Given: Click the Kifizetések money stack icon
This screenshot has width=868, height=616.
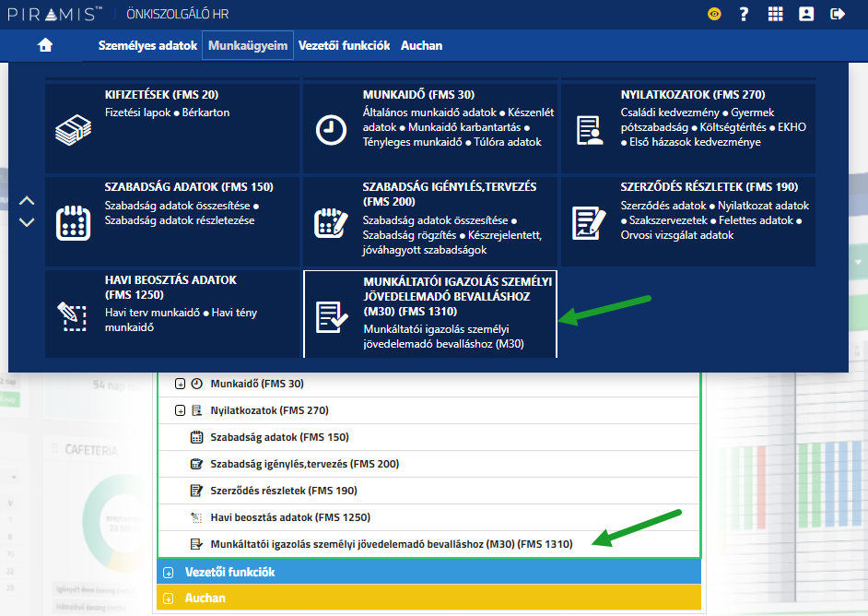Looking at the screenshot, I should click(73, 129).
